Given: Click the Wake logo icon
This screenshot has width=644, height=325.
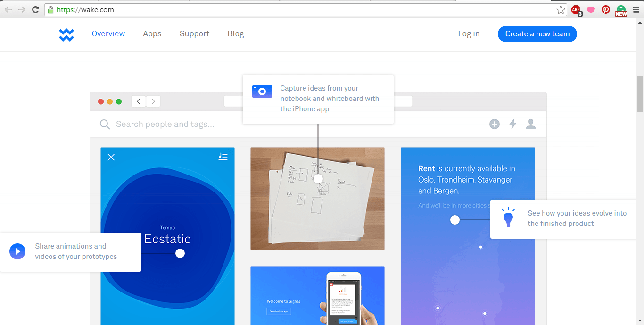Looking at the screenshot, I should (66, 34).
